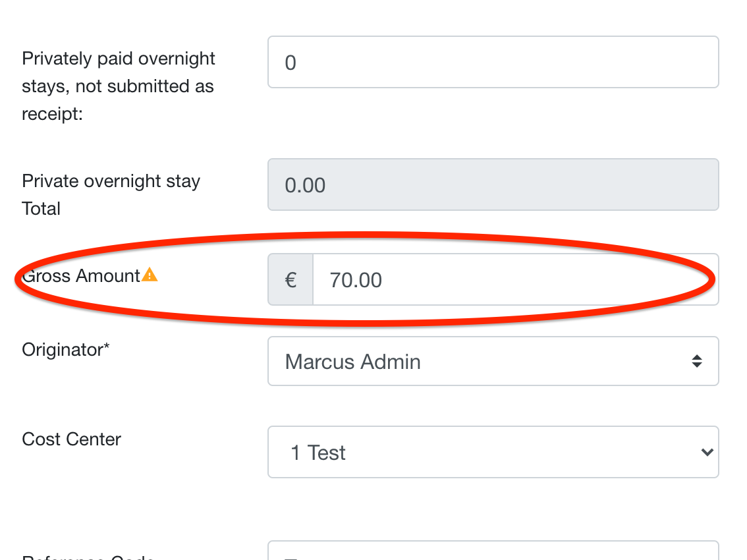The image size is (747, 560).
Task: Expand the Cost Center dropdown showing 1 Test
Action: click(493, 452)
